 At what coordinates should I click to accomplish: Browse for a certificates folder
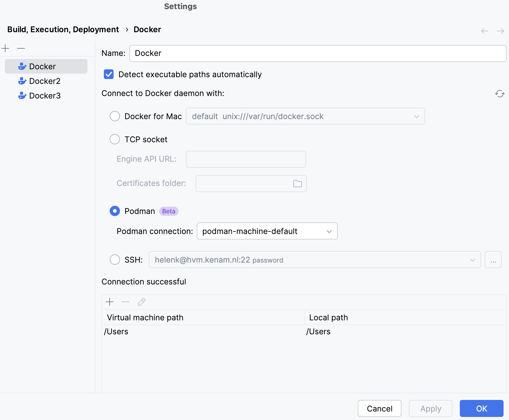coord(297,183)
